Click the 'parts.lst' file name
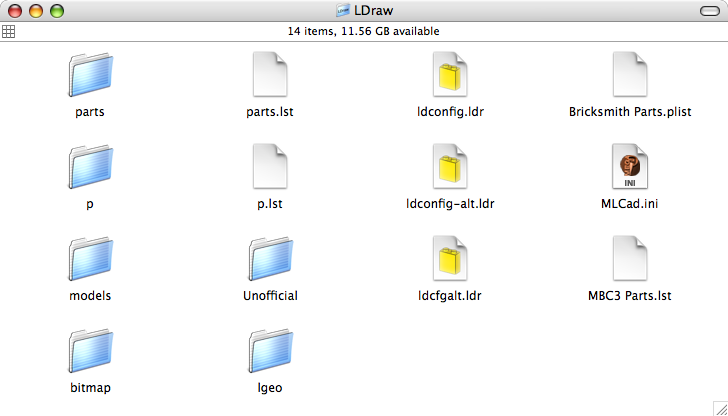 coord(270,112)
